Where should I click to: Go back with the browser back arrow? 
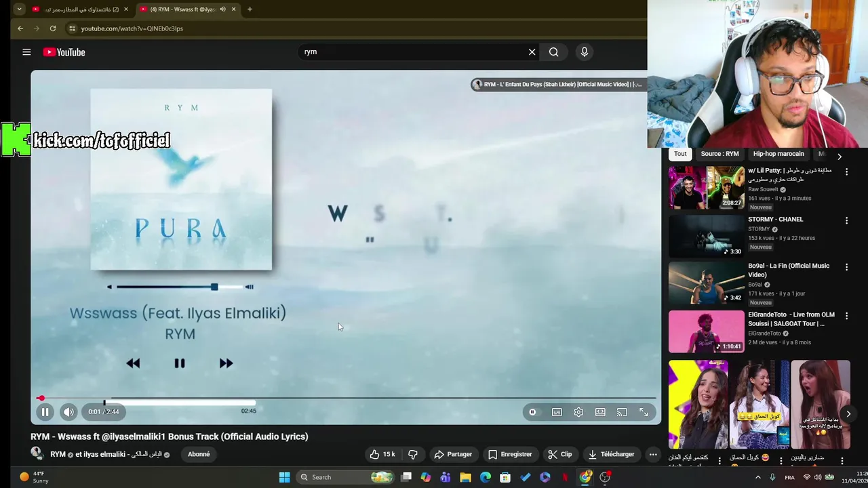click(20, 28)
